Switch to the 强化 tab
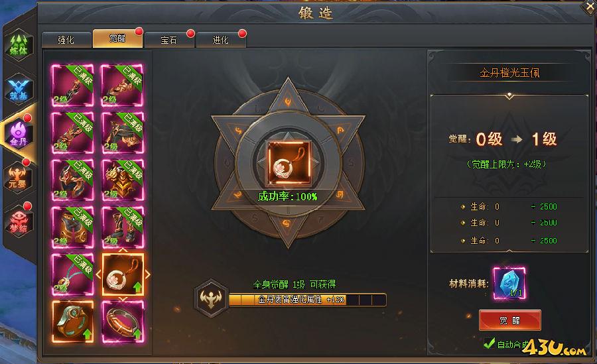The height and width of the screenshot is (364, 597). point(66,40)
